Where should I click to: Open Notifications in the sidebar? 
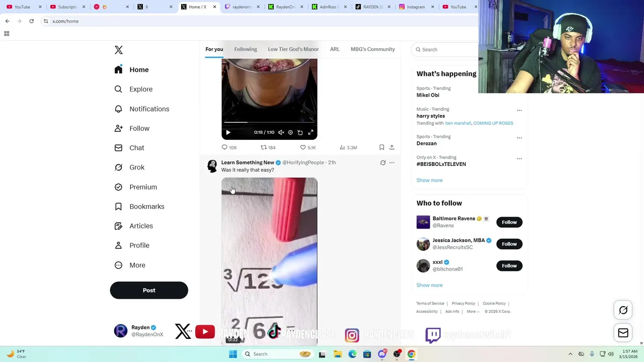point(142,109)
